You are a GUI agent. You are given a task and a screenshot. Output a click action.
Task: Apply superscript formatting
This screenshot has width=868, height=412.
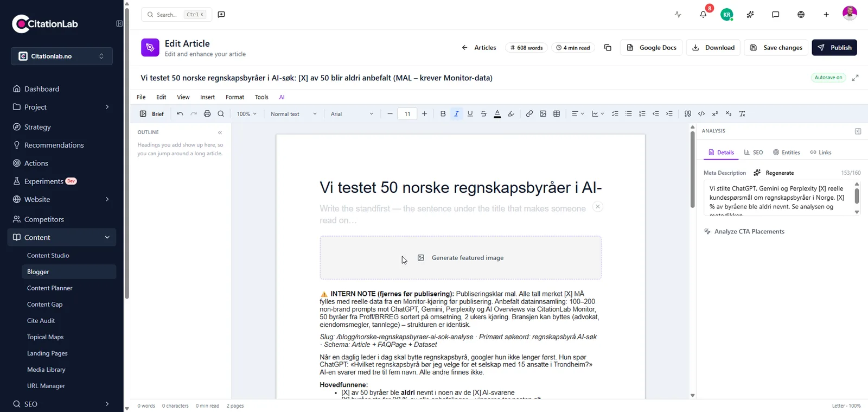715,114
